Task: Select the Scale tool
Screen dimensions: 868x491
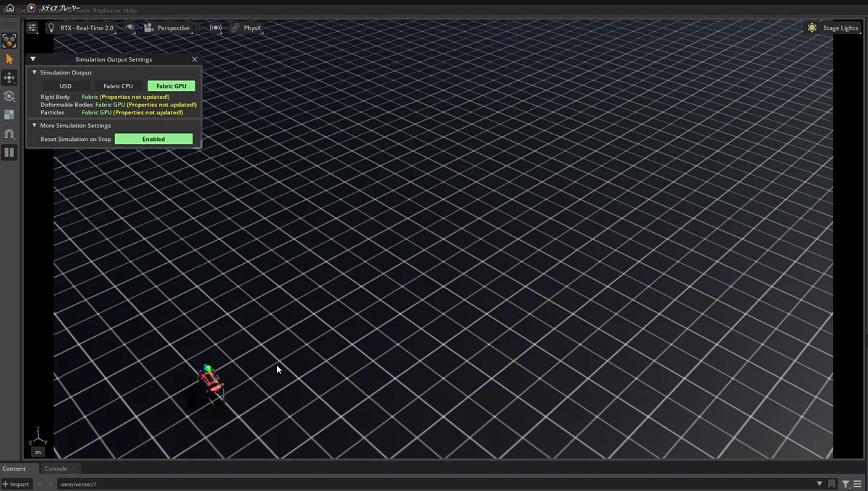Action: (9, 115)
